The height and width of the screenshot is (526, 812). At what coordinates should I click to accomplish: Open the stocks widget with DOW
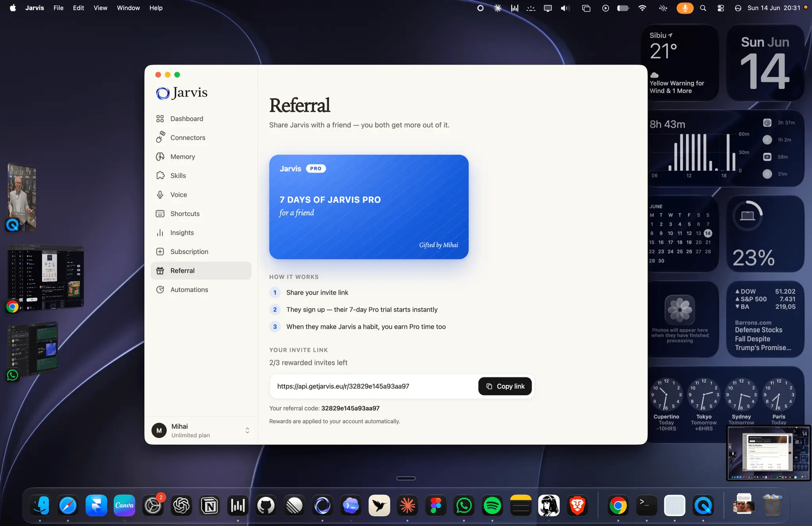tap(765, 319)
